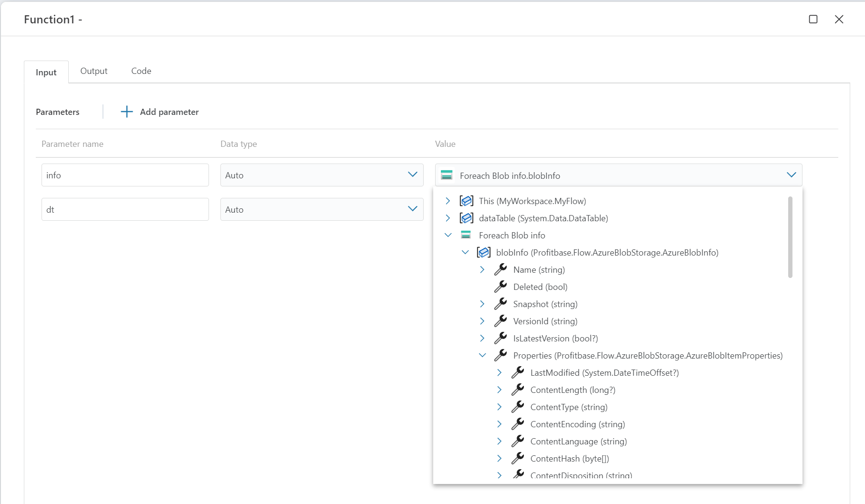Close the Function1 dialog
The height and width of the screenshot is (504, 865).
pyautogui.click(x=839, y=19)
